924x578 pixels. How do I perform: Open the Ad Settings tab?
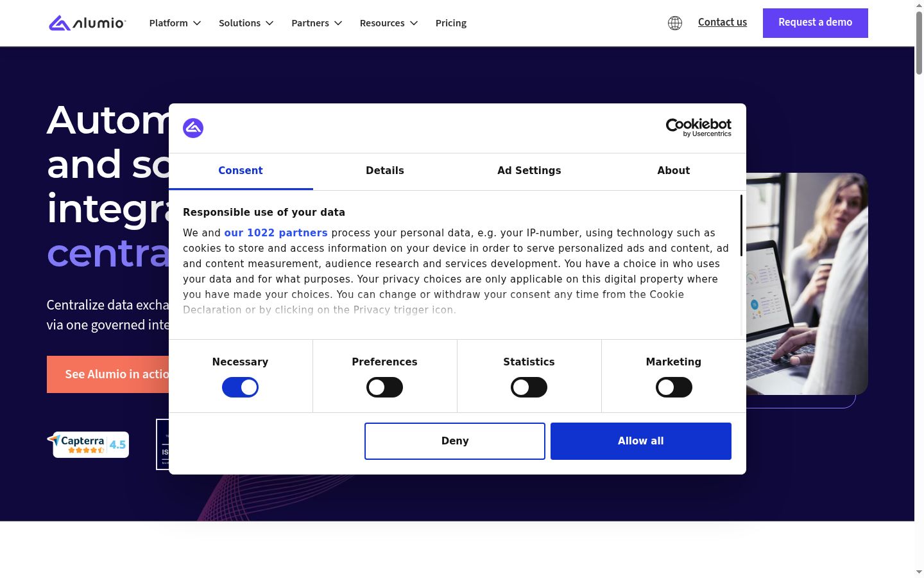pos(529,171)
